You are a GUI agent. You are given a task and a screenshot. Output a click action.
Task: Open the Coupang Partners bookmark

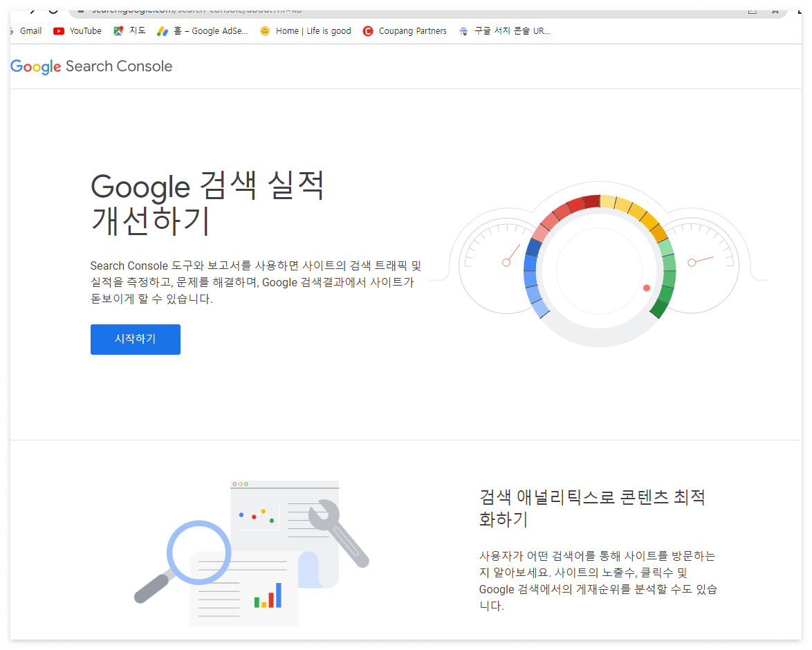[405, 31]
